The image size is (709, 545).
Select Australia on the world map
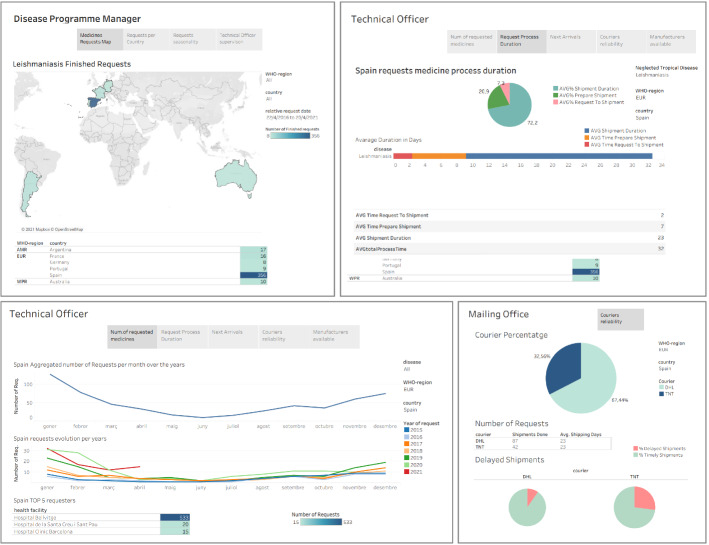coord(236,175)
